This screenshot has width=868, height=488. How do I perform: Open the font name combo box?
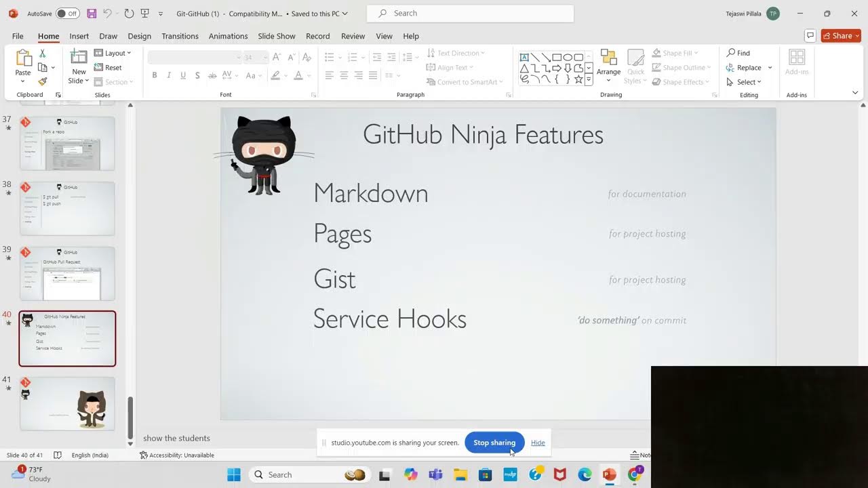click(x=195, y=58)
